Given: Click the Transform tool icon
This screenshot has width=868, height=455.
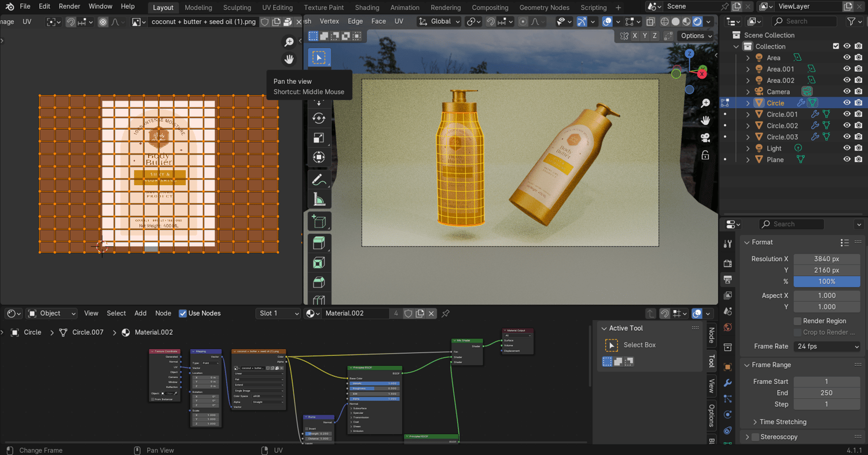Looking at the screenshot, I should [318, 157].
